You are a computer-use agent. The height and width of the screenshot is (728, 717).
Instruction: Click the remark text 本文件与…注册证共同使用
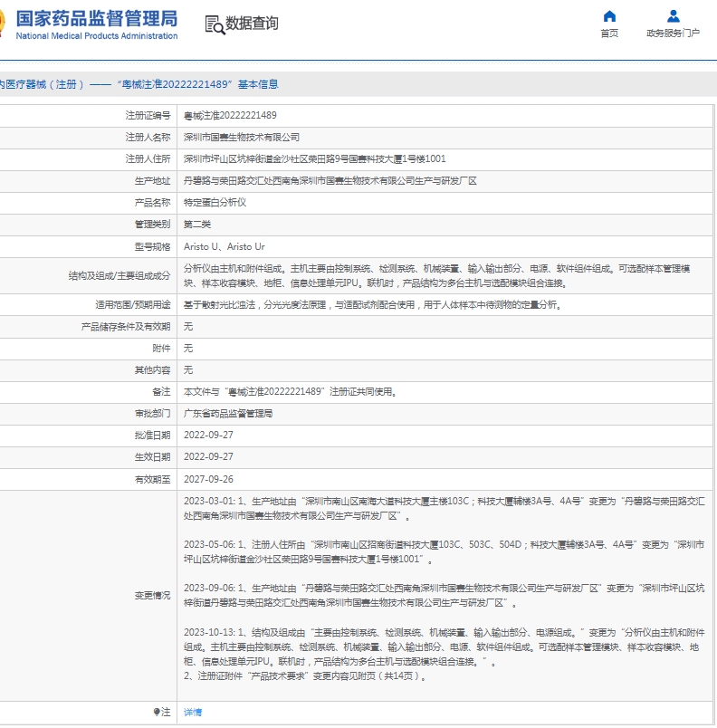point(290,392)
